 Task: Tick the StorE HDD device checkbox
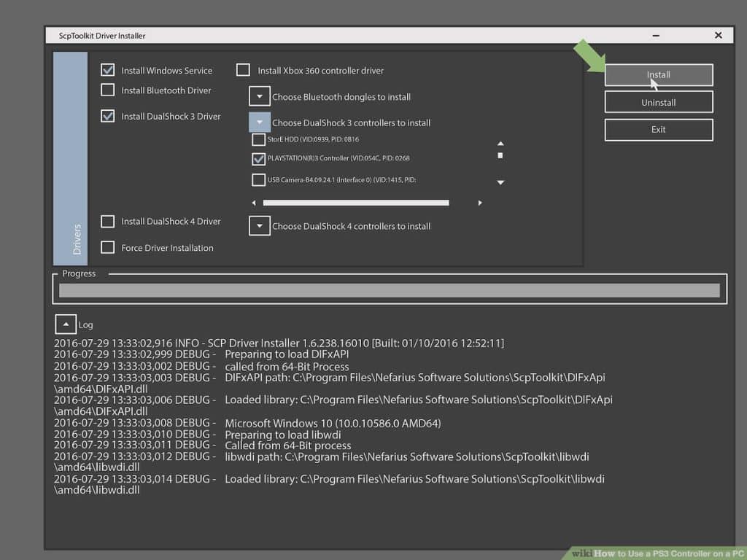click(258, 139)
